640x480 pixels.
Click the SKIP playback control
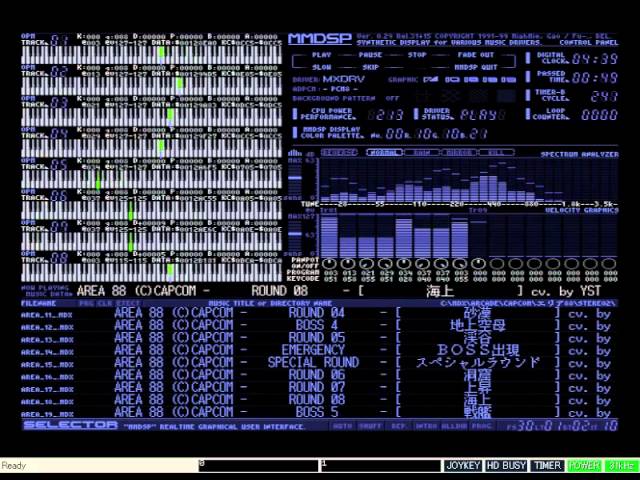click(x=370, y=67)
